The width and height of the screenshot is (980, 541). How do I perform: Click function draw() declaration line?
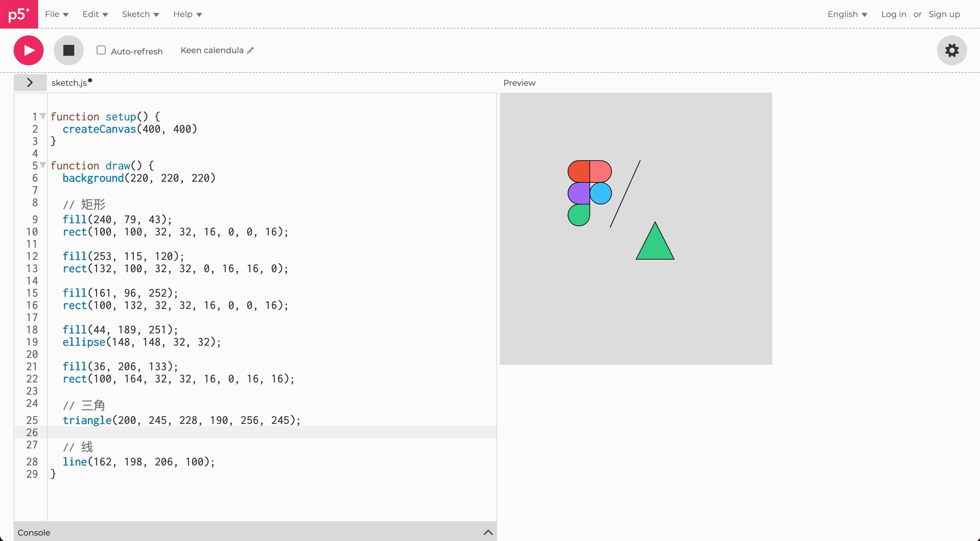[102, 165]
